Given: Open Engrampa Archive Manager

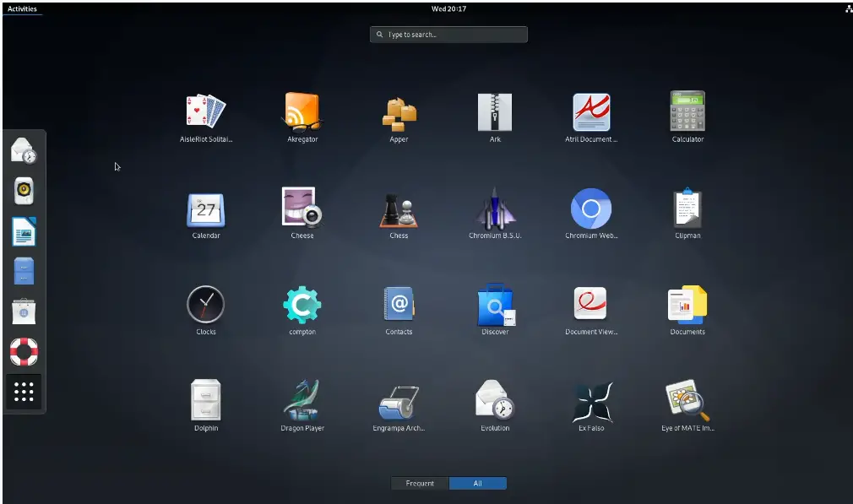Looking at the screenshot, I should pos(399,403).
